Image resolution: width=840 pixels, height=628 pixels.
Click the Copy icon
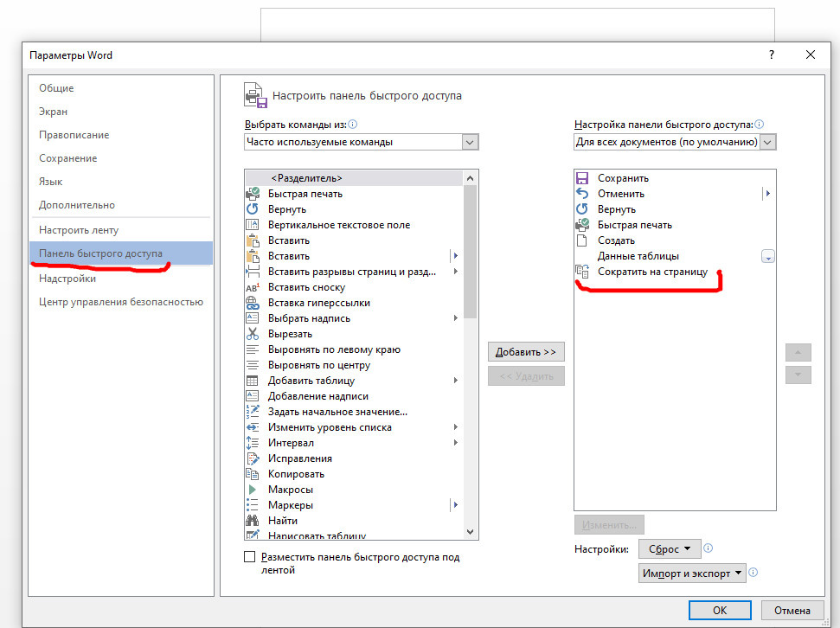(253, 474)
